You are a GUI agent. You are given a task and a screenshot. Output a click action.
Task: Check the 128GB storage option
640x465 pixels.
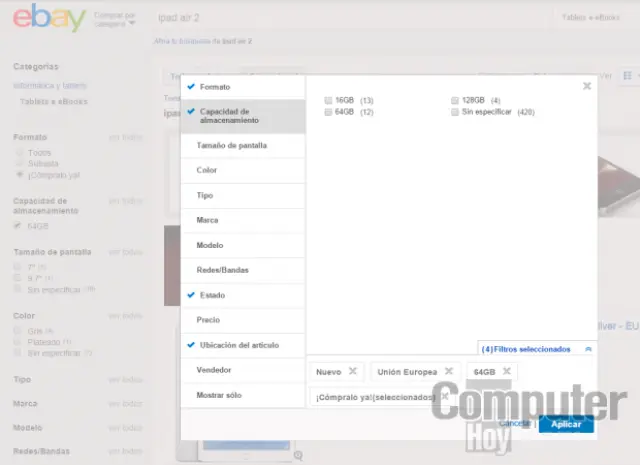455,101
